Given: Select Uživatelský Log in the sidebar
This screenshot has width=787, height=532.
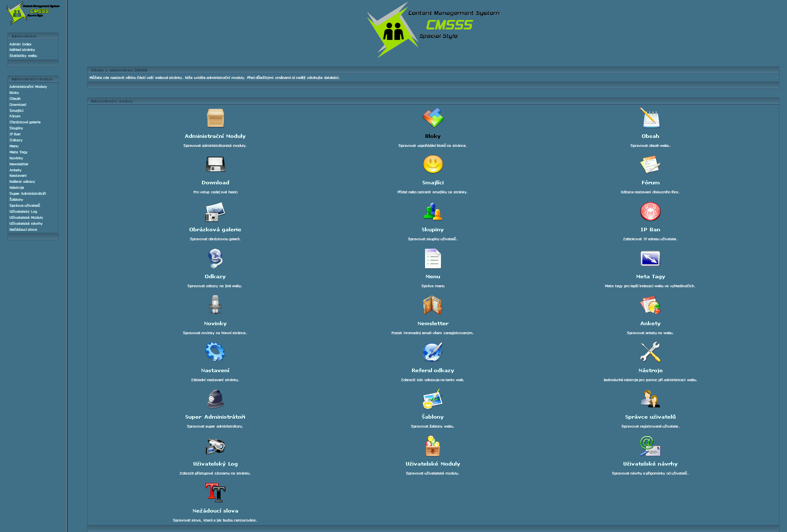Looking at the screenshot, I should [x=23, y=212].
